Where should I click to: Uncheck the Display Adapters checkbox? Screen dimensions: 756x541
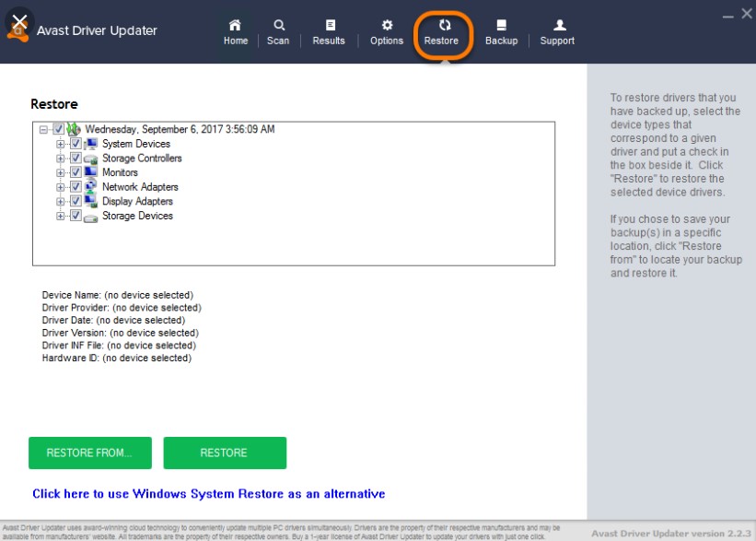(76, 201)
